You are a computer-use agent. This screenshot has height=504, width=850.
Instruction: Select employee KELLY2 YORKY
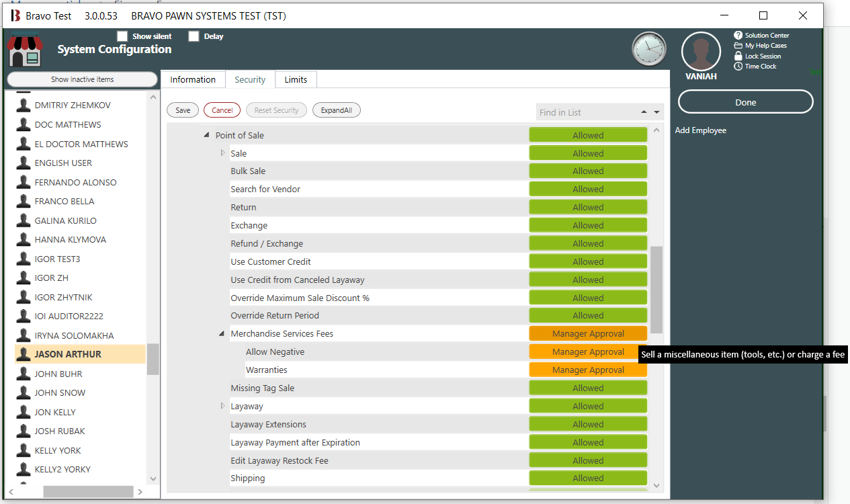62,470
